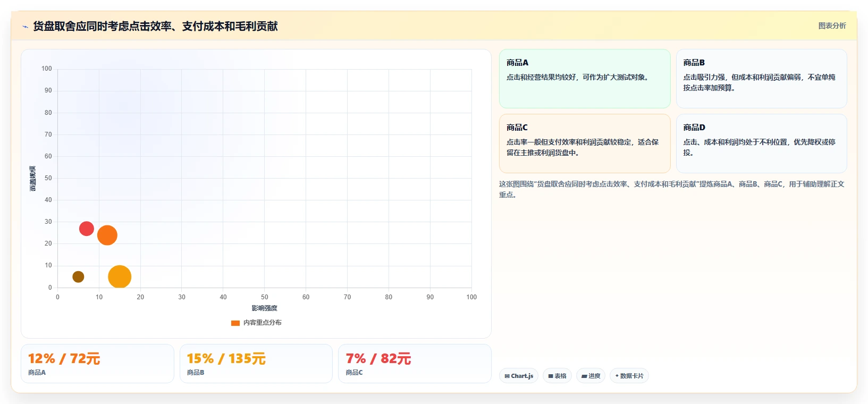Click the 数据卡片 star icon
Image resolution: width=868 pixels, height=404 pixels.
click(617, 376)
